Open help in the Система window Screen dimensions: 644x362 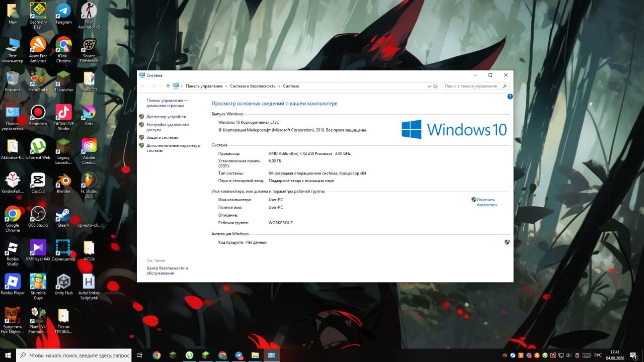click(510, 97)
